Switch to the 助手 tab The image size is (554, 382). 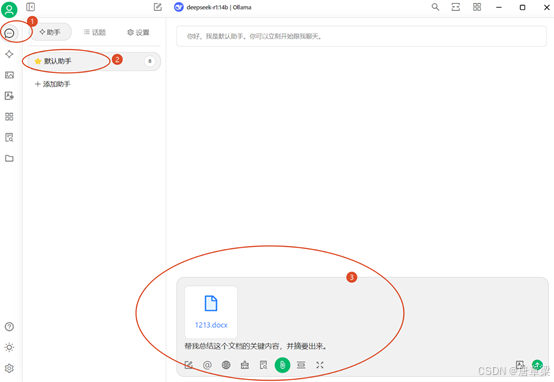click(50, 32)
